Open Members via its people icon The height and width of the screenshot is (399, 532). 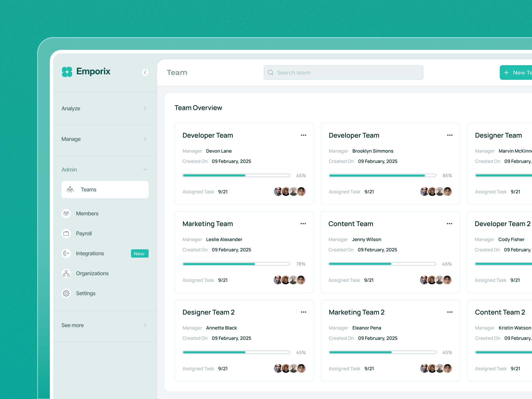(x=66, y=213)
